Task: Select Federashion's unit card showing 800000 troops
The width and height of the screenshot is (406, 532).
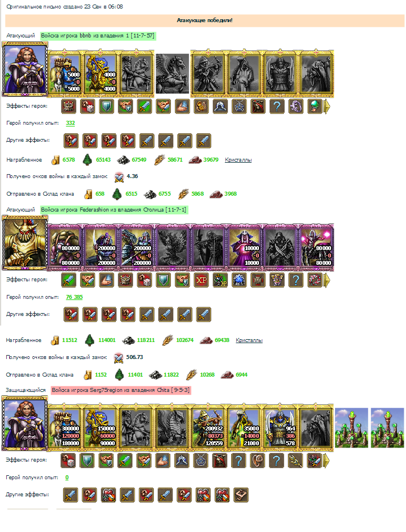Action: (65, 247)
